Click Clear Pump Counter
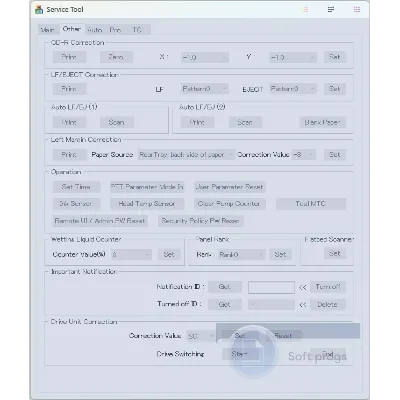Screen dimensions: 400x400 click(230, 204)
